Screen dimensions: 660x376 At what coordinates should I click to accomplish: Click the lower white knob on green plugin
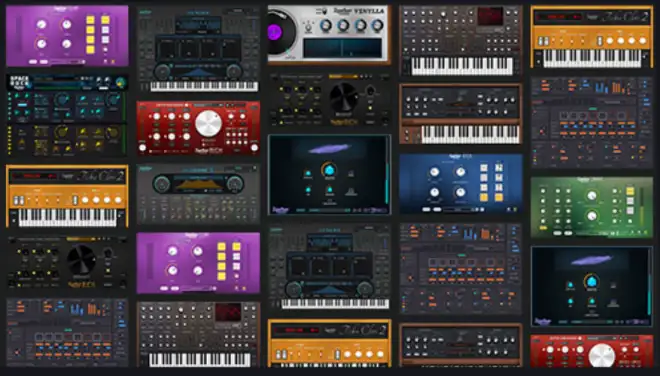click(x=592, y=216)
